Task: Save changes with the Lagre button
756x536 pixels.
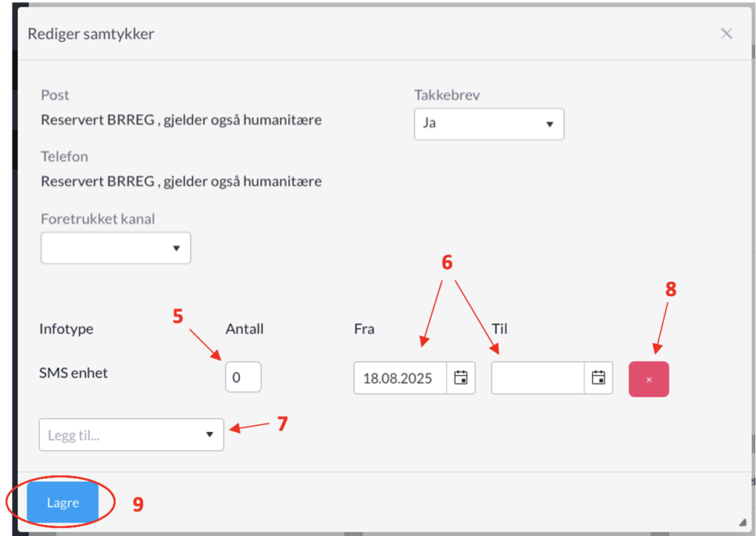Action: pos(63,503)
